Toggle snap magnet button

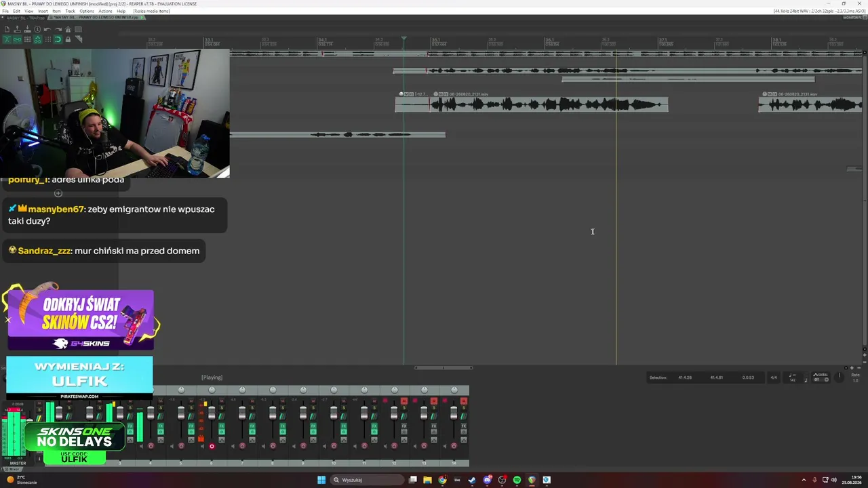(58, 39)
